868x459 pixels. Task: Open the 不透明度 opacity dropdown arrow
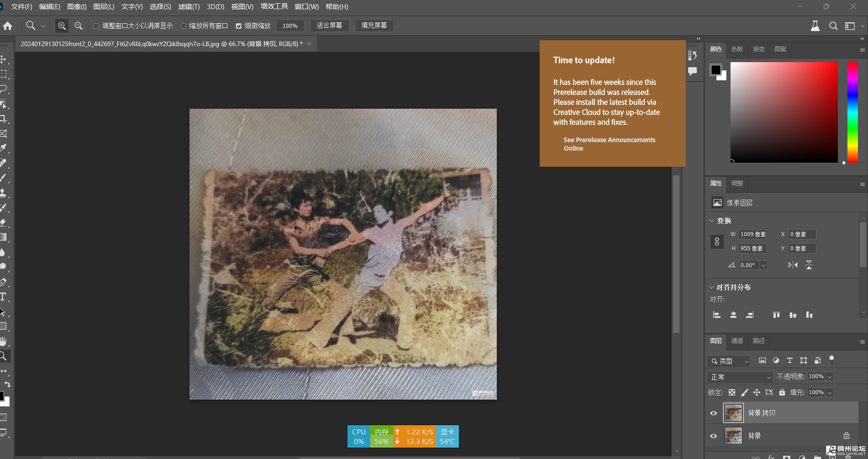[x=830, y=377]
